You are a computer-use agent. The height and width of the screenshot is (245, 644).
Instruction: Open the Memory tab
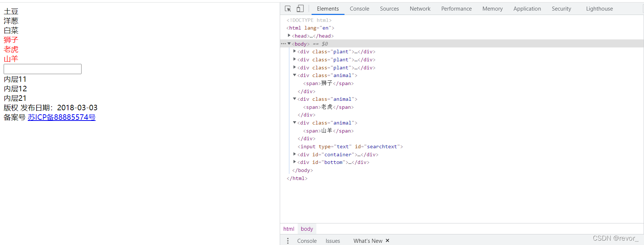coord(492,9)
